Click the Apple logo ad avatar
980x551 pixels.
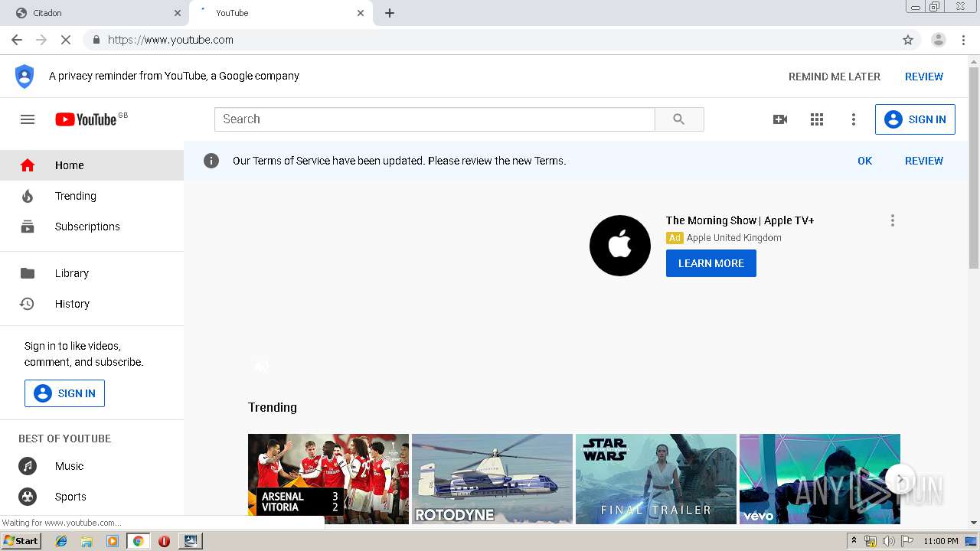tap(620, 246)
